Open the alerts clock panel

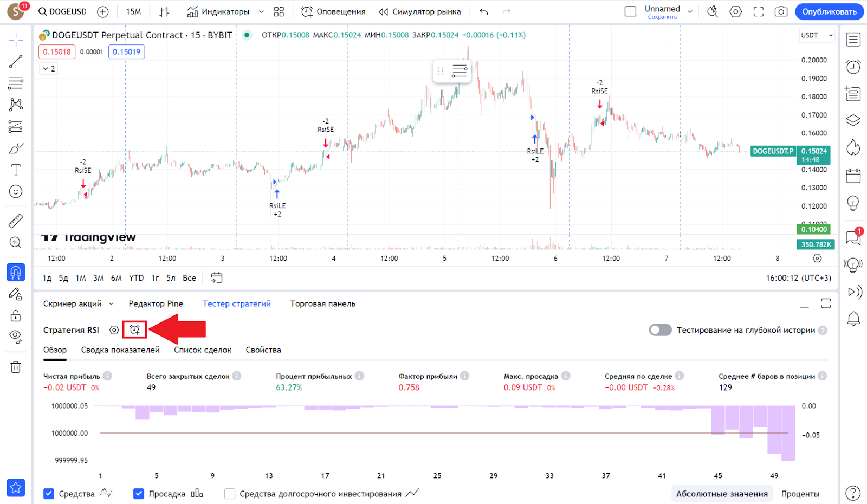point(853,66)
